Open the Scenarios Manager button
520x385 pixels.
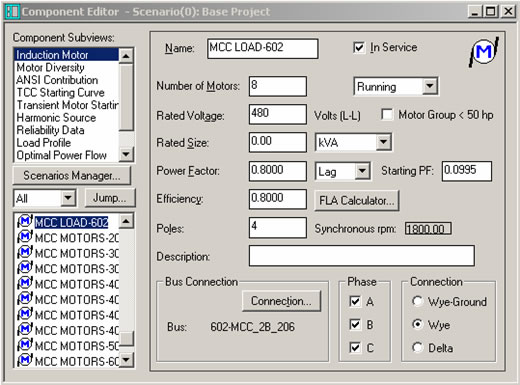point(72,175)
